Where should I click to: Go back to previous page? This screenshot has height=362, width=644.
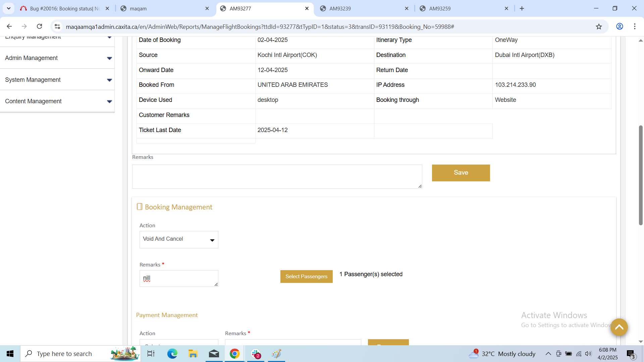tap(9, 26)
